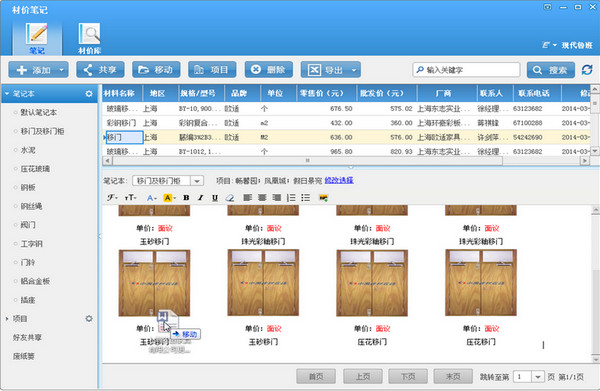Click the 修改选择 link
The image size is (600, 391).
[x=339, y=181]
